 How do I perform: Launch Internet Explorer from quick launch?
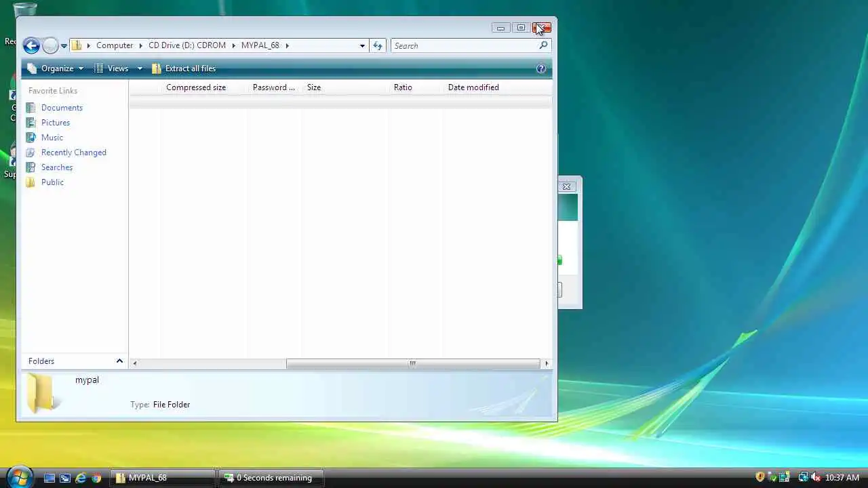[81, 478]
